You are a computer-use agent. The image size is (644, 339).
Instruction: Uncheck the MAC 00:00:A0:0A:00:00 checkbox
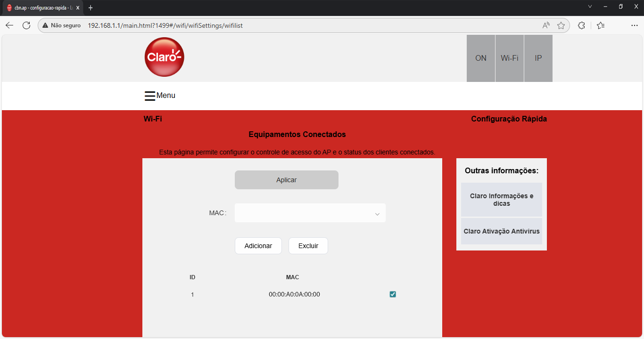(393, 294)
